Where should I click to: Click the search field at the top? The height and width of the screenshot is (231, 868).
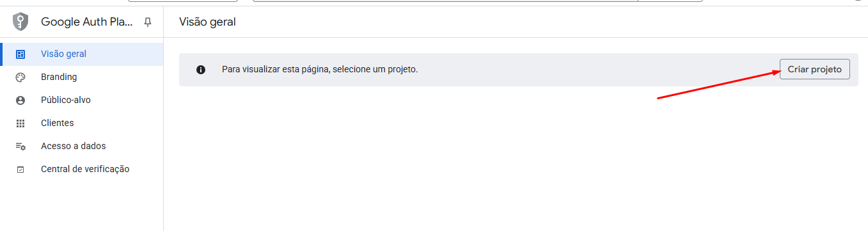coord(445,1)
